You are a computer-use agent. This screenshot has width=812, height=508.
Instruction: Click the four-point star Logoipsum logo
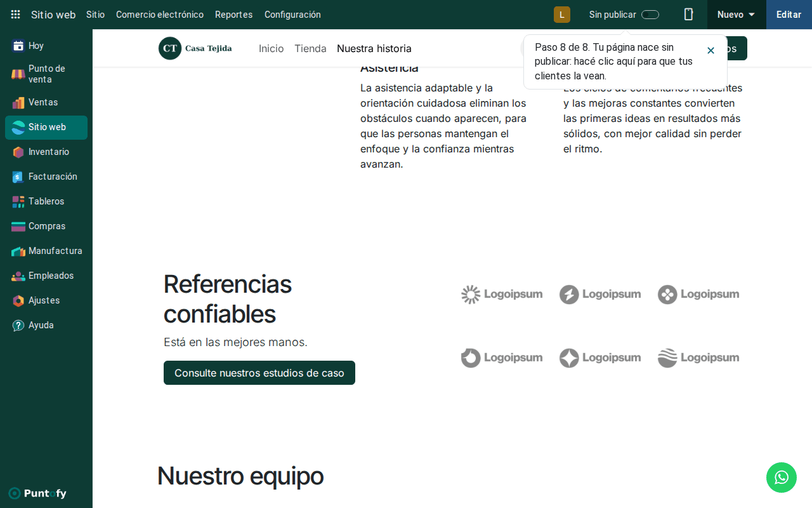click(600, 358)
